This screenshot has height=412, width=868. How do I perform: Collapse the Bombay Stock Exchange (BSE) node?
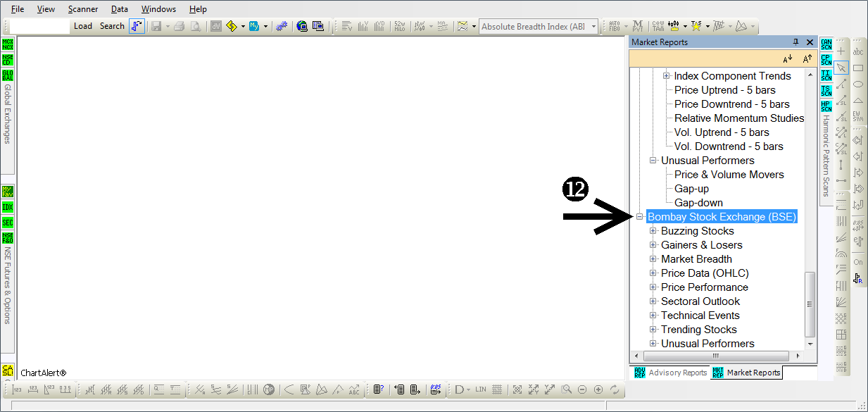point(640,217)
